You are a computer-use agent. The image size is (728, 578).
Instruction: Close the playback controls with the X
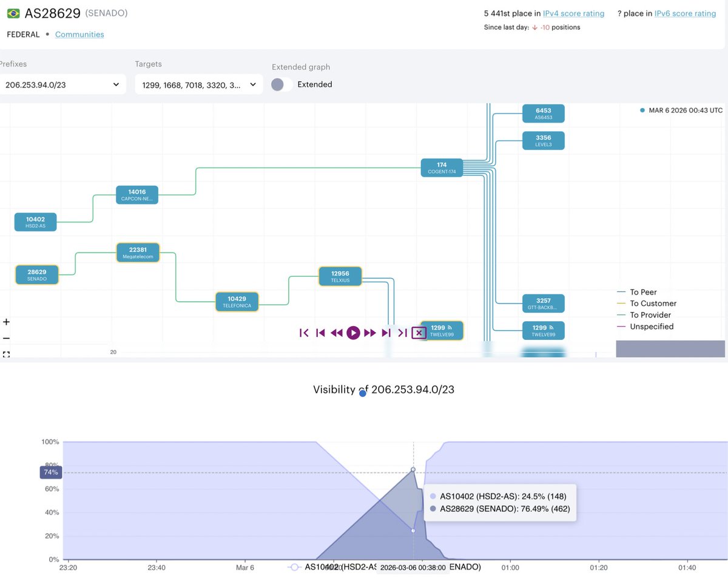[419, 333]
